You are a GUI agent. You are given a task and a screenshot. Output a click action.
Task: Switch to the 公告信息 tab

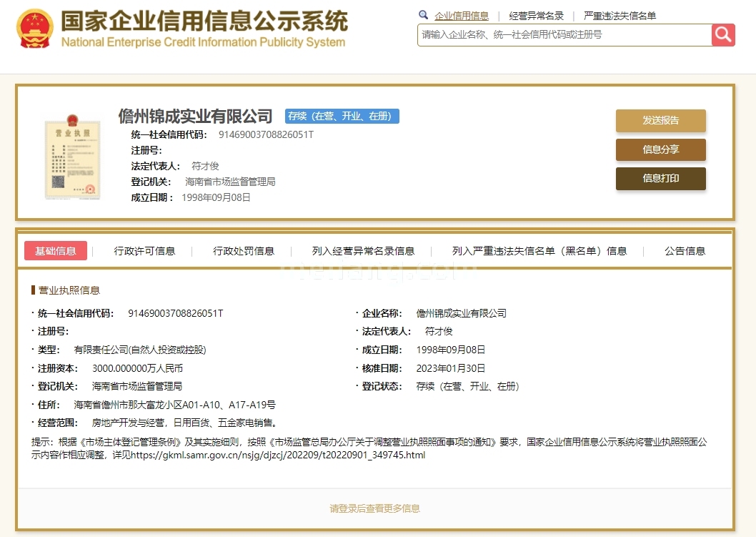[x=685, y=251]
